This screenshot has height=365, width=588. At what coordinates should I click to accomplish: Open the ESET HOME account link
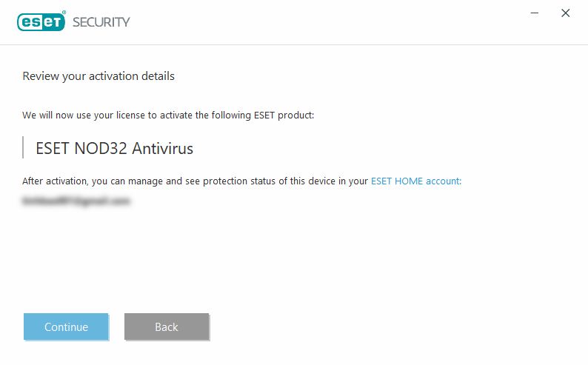tap(416, 181)
